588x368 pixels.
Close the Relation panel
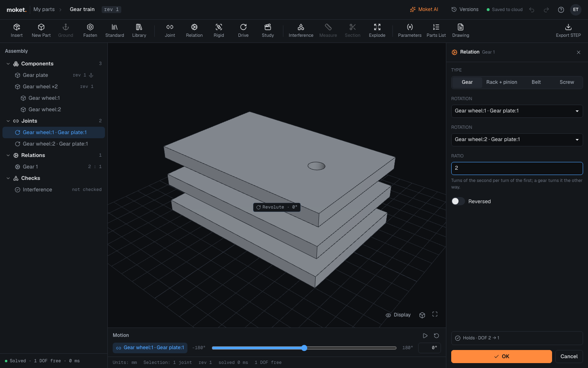pyautogui.click(x=579, y=52)
